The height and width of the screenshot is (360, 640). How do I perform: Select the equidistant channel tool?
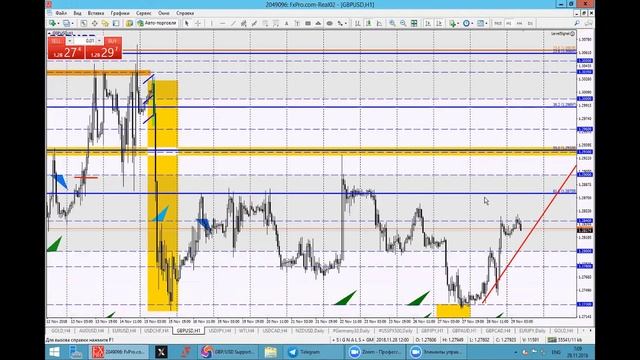click(x=244, y=23)
